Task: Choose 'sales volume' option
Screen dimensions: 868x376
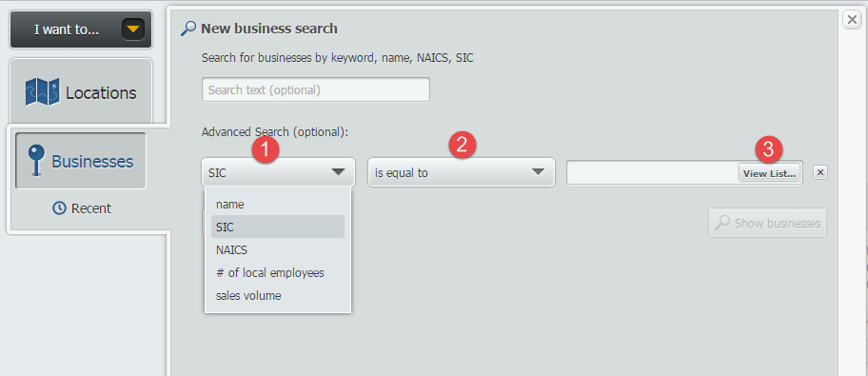Action: [278, 296]
